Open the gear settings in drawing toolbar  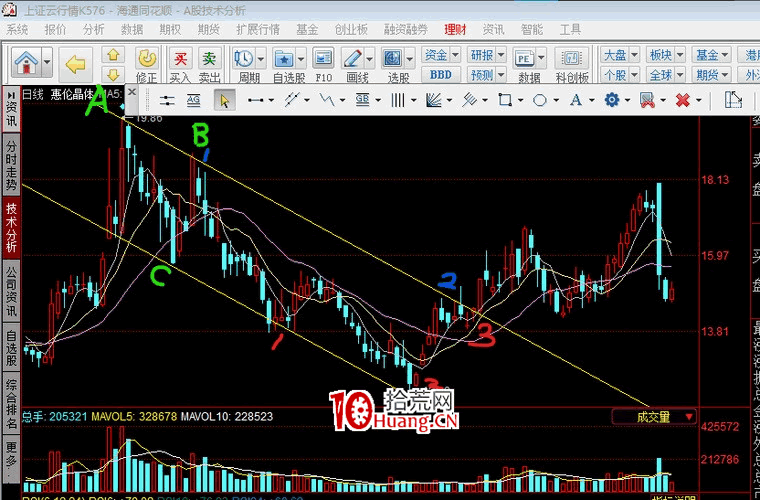(612, 100)
